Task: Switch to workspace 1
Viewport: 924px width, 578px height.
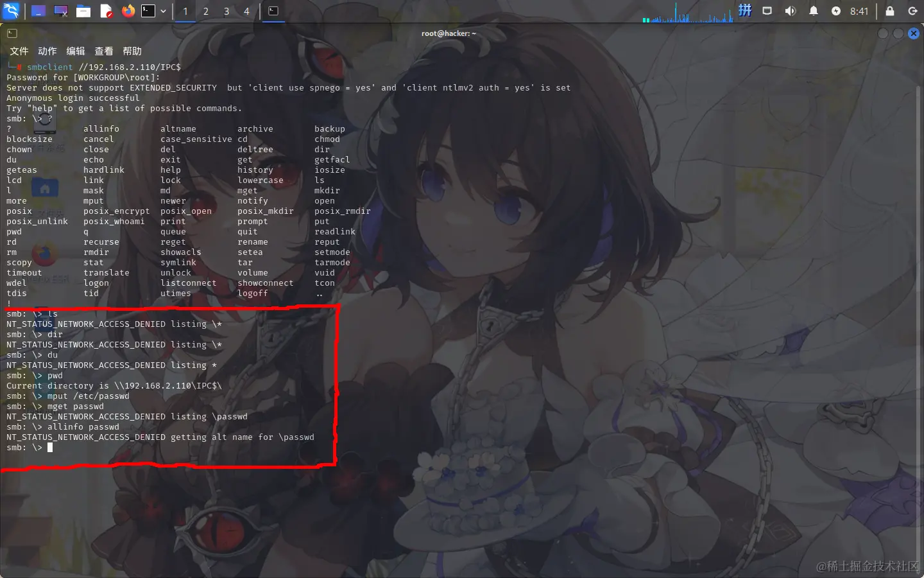Action: 185,11
